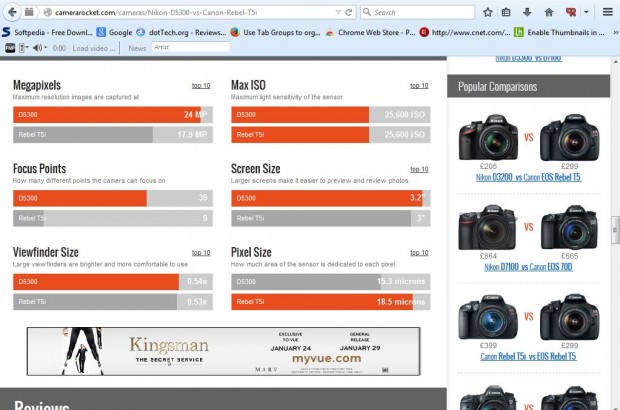Show more bookmarks with overflow chevron
The width and height of the screenshot is (620, 410).
[610, 31]
